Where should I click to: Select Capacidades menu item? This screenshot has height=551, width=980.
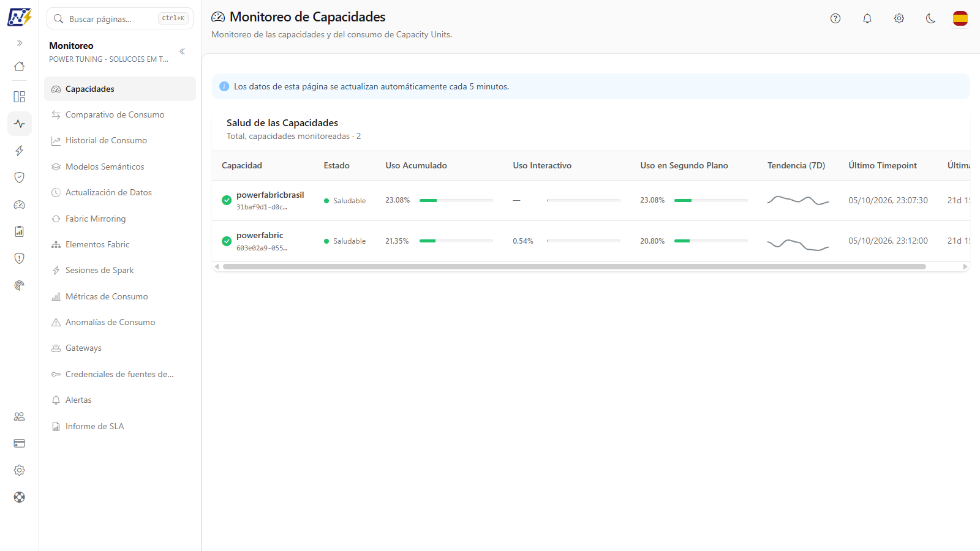pos(120,89)
